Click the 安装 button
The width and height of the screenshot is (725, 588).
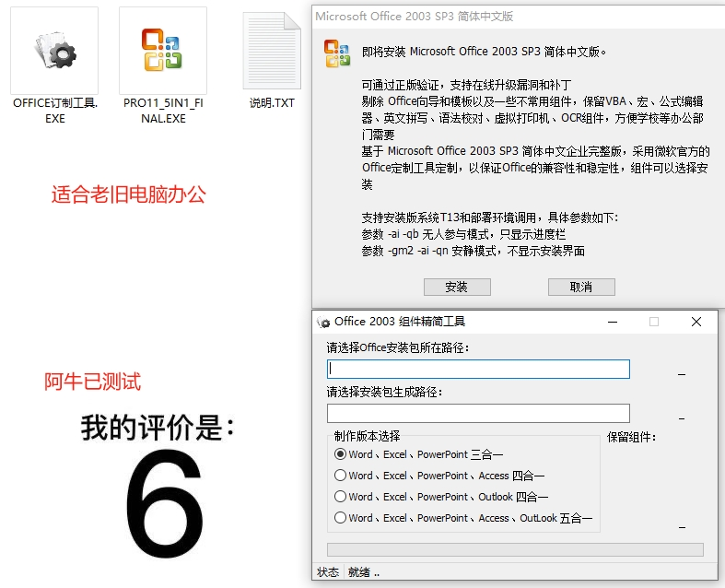tap(457, 287)
